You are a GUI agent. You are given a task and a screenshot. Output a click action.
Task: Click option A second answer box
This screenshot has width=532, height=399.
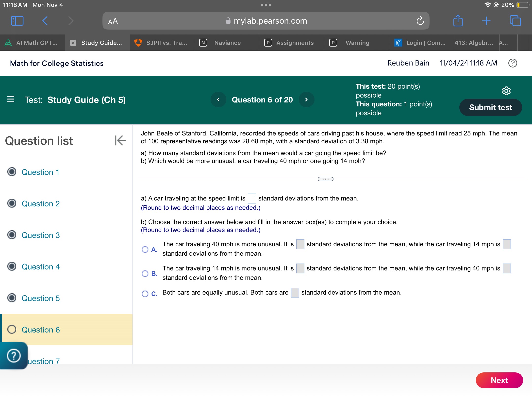[x=507, y=244]
